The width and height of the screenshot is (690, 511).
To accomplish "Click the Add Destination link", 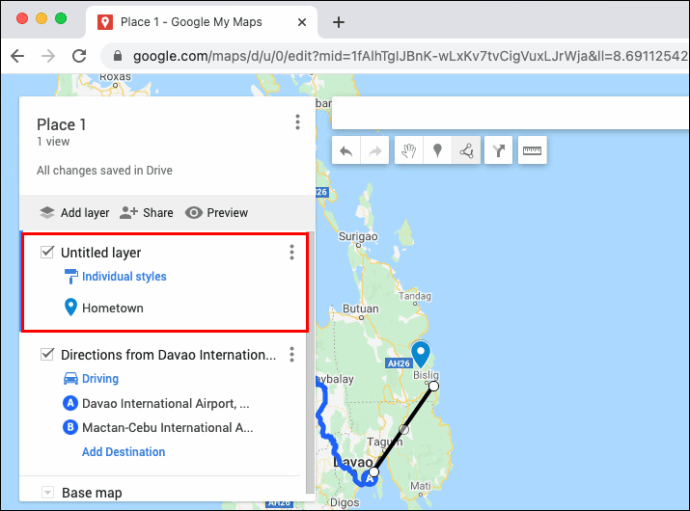I will tap(123, 452).
